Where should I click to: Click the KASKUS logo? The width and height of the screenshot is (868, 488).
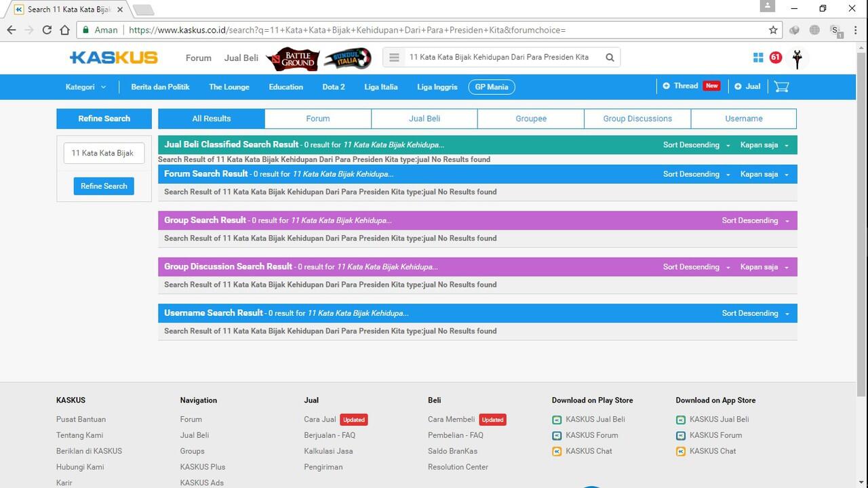114,58
